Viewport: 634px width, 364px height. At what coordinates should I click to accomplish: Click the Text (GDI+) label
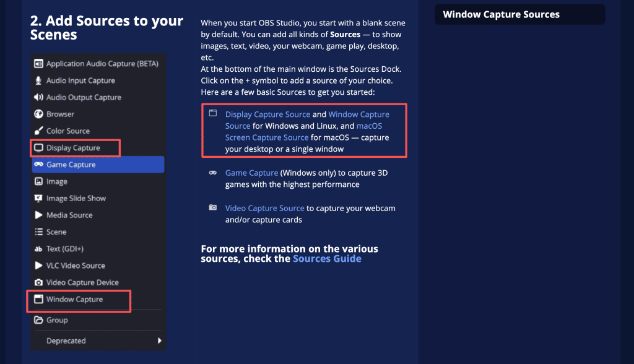[64, 249]
